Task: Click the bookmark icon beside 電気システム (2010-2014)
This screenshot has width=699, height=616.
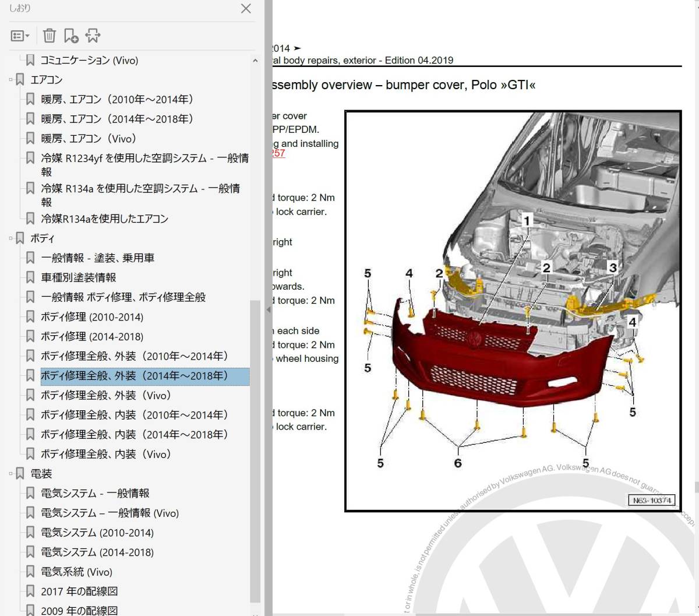Action: tap(30, 533)
